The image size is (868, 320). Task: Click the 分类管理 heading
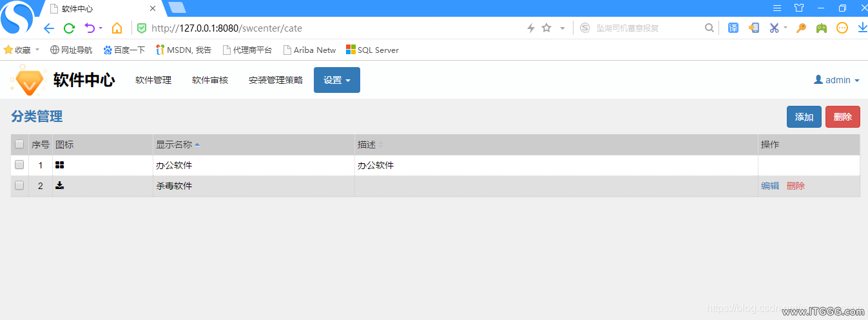(37, 117)
